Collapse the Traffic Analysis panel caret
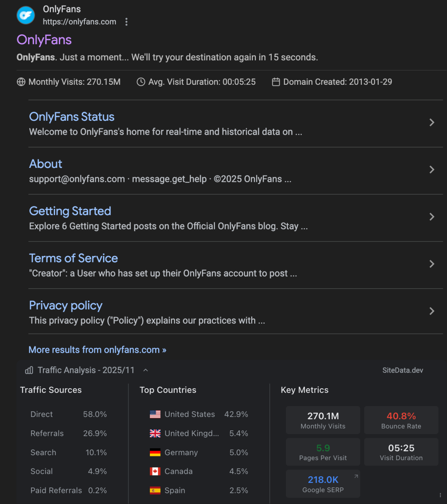 click(146, 370)
